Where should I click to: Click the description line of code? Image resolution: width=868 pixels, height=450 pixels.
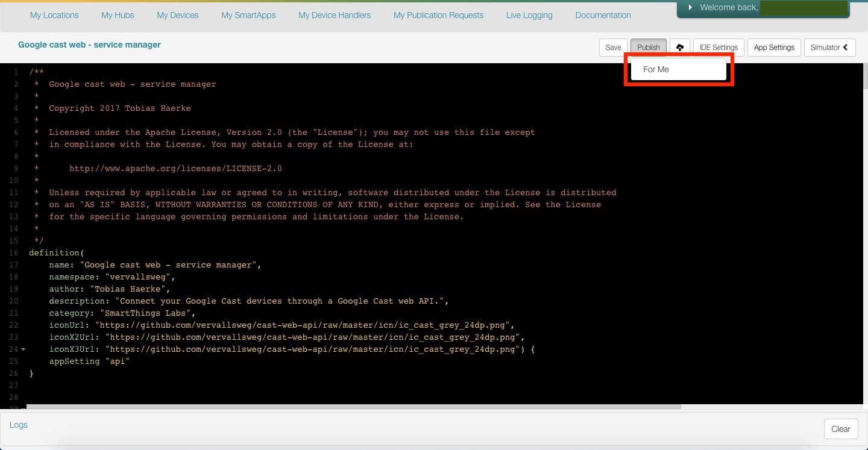tap(249, 301)
